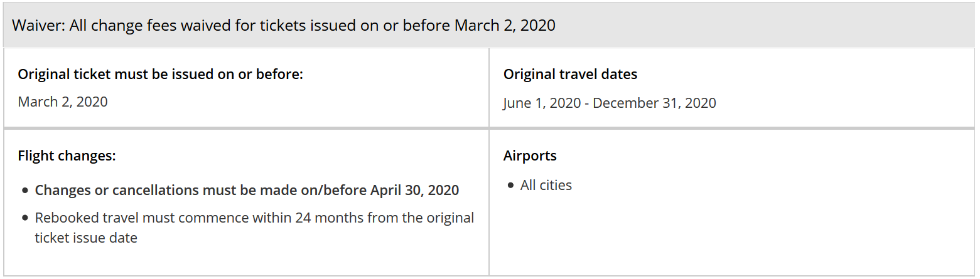This screenshot has width=980, height=279.
Task: Click the "March 2, 2020" value under Original ticket
Action: pos(63,102)
